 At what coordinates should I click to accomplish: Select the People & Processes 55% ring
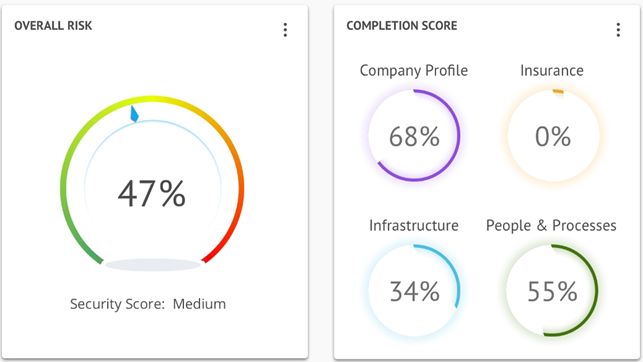point(552,290)
